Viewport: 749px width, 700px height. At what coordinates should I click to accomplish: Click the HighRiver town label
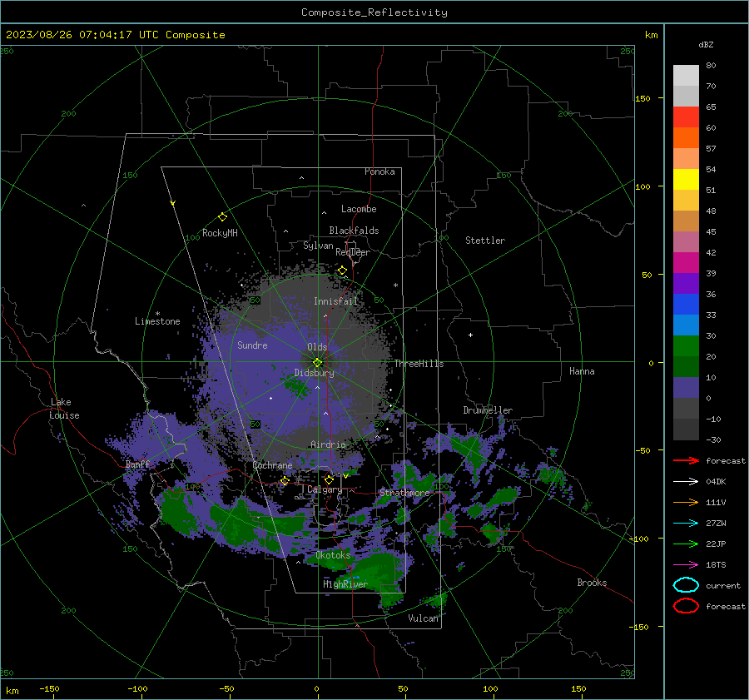point(345,584)
